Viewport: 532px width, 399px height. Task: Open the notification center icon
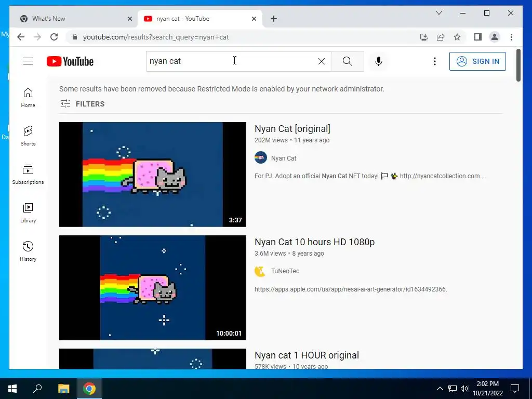[515, 389]
